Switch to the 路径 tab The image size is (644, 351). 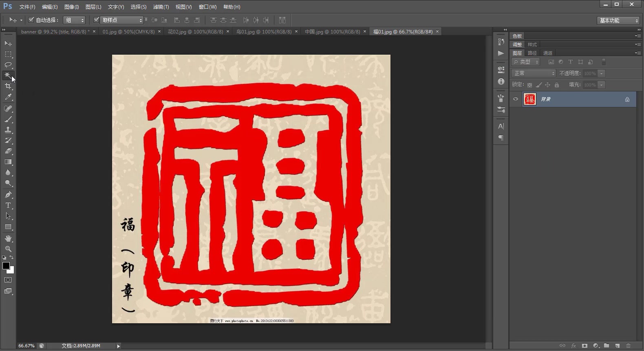[x=532, y=53]
